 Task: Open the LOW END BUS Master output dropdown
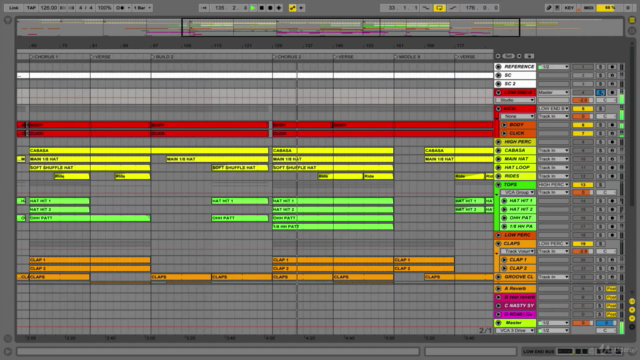coord(553,92)
